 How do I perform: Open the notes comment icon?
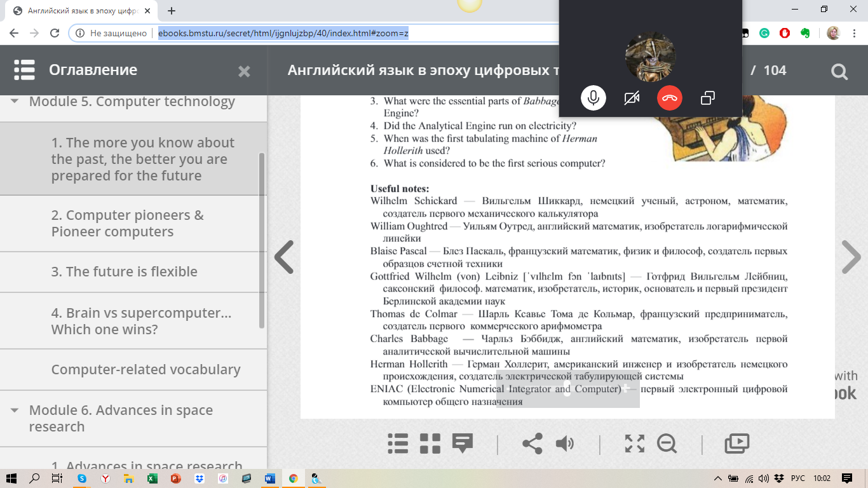click(462, 443)
